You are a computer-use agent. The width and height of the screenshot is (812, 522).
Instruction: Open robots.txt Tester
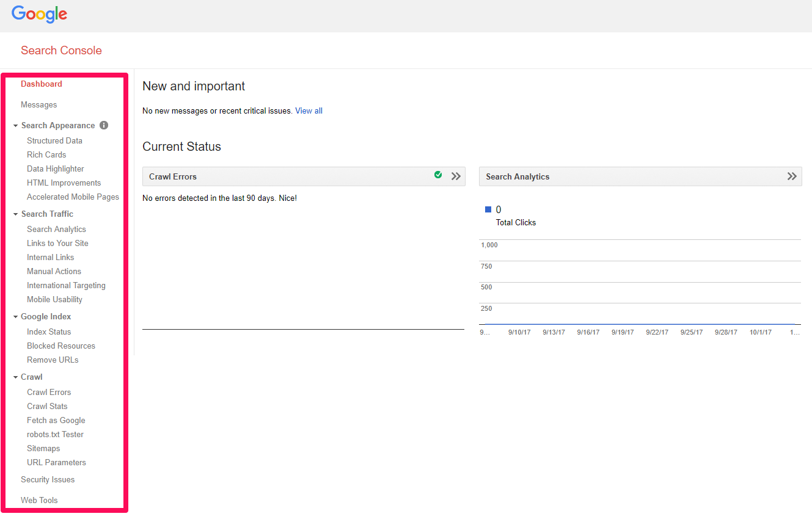click(x=55, y=434)
